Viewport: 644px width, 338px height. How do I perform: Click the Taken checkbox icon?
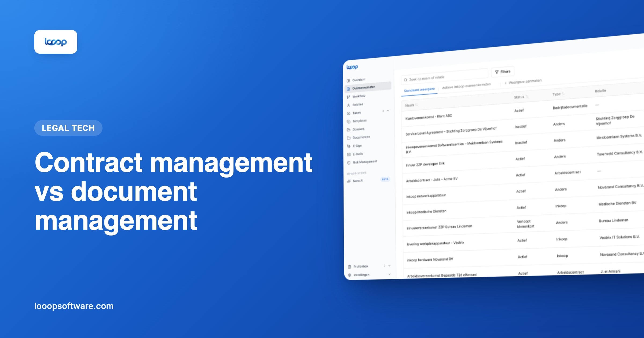(x=349, y=113)
